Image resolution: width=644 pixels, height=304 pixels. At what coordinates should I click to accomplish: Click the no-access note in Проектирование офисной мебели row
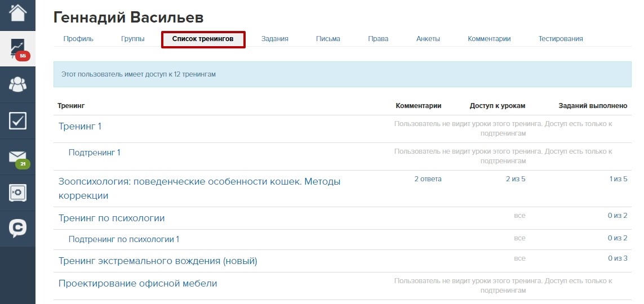pos(503,285)
